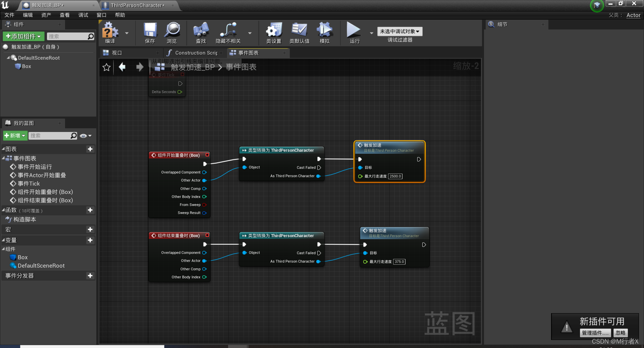This screenshot has height=348, width=644.
Task: Click My Blueprint search input field
Action: [x=49, y=135]
